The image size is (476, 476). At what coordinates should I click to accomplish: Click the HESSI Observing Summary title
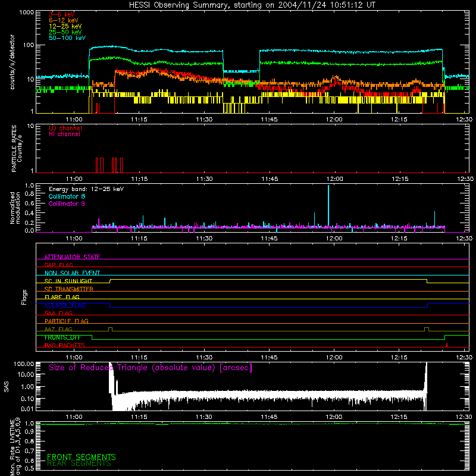tap(252, 5)
